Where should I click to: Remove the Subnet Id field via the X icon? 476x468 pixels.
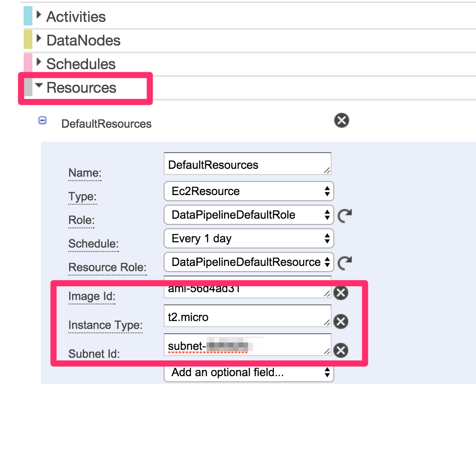coord(341,350)
